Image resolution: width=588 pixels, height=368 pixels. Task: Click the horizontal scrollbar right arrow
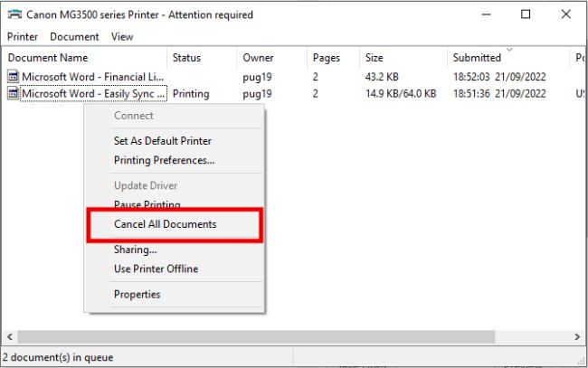(579, 336)
